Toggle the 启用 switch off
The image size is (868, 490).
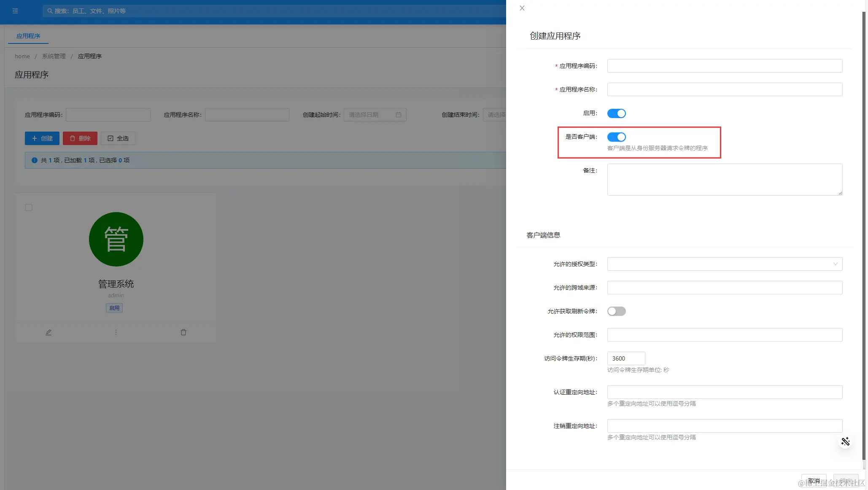tap(616, 113)
